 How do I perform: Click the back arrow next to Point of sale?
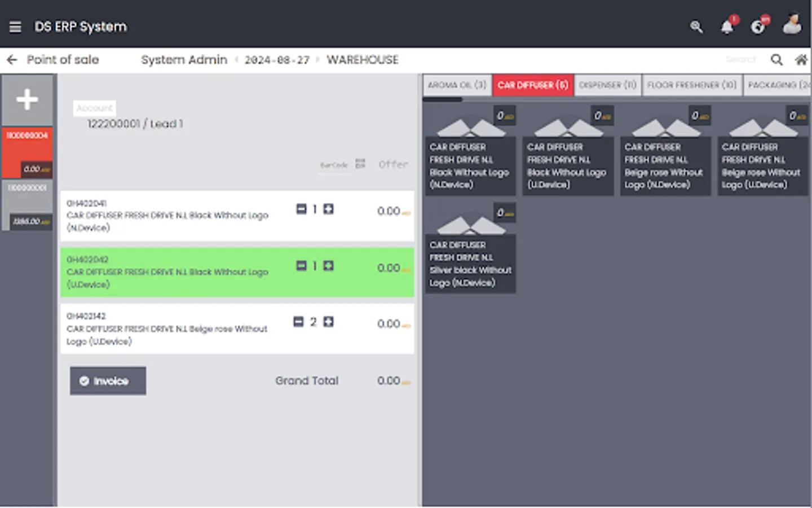pyautogui.click(x=11, y=59)
